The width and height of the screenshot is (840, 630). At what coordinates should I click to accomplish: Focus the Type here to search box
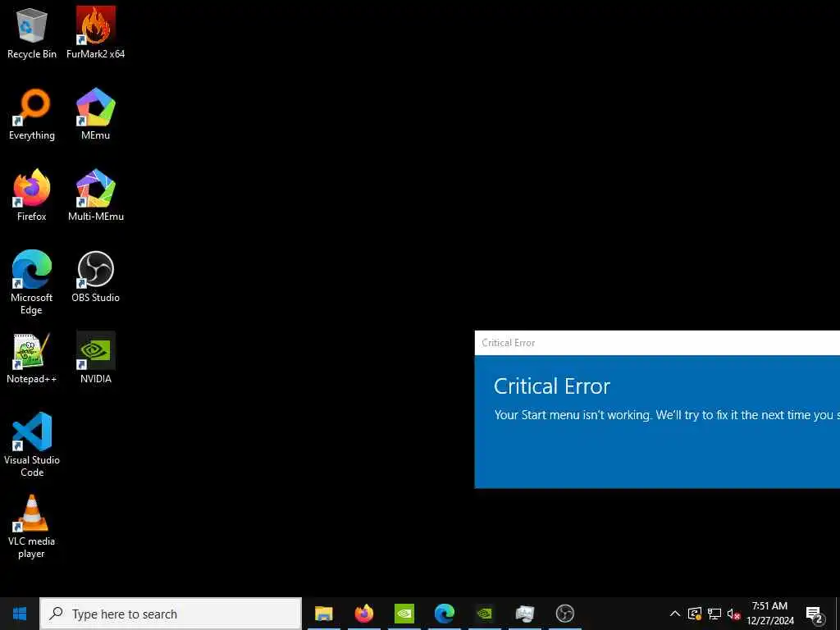click(x=171, y=614)
